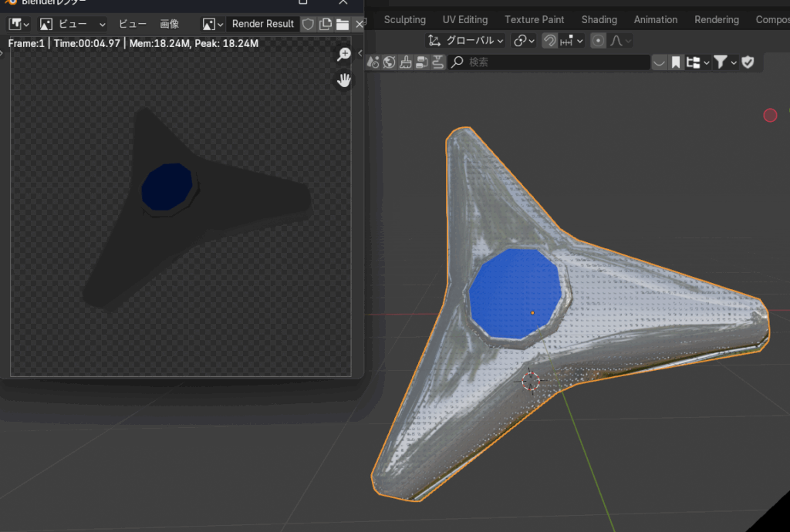Image resolution: width=790 pixels, height=532 pixels.
Task: Select the pan hand icon in the render viewer
Action: click(x=344, y=79)
